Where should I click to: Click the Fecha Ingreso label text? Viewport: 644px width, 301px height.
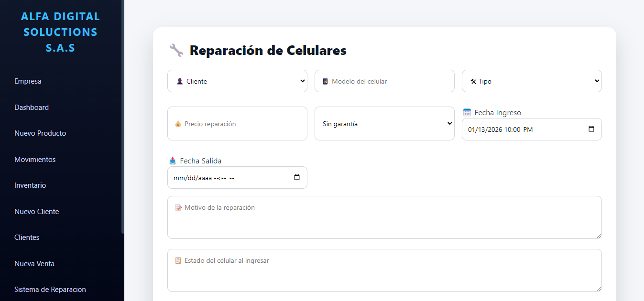pos(498,113)
